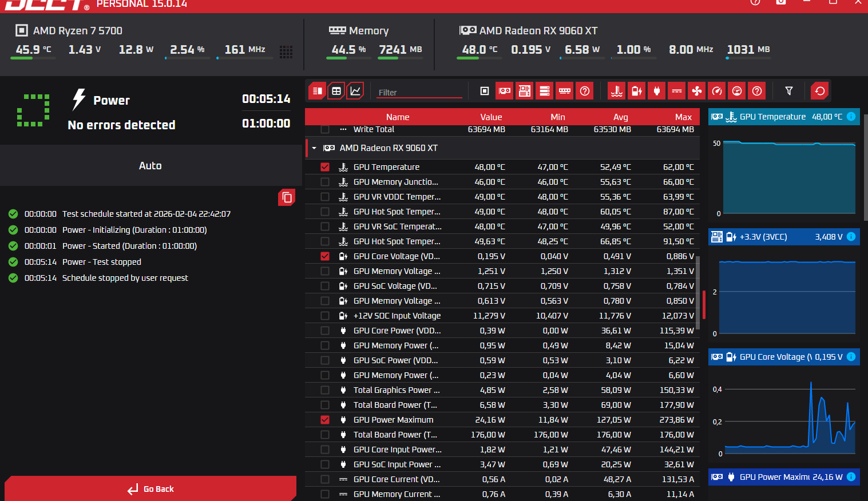Open info for GPU Temperature graph
This screenshot has height=501, width=868.
(x=851, y=117)
